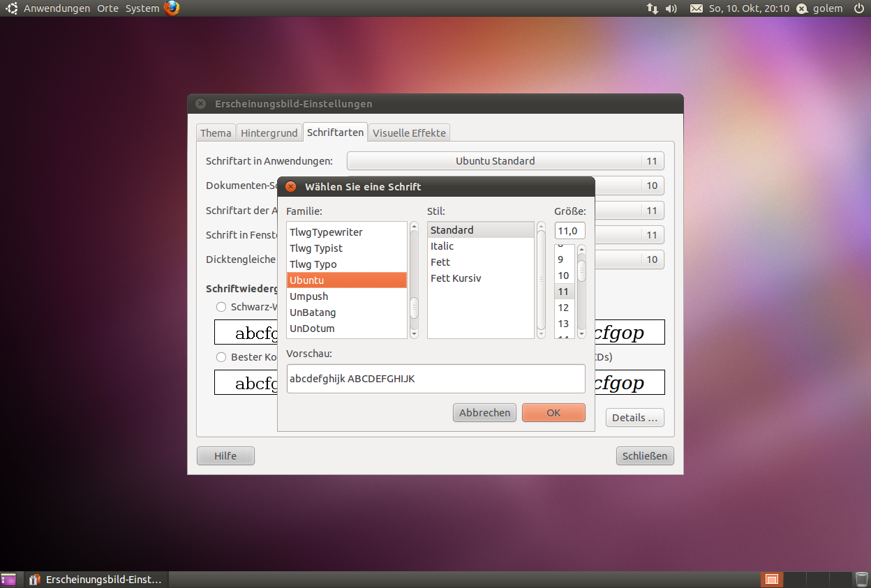Click the Größe list scrollbar up arrow
Image resolution: width=871 pixels, height=588 pixels.
click(581, 250)
